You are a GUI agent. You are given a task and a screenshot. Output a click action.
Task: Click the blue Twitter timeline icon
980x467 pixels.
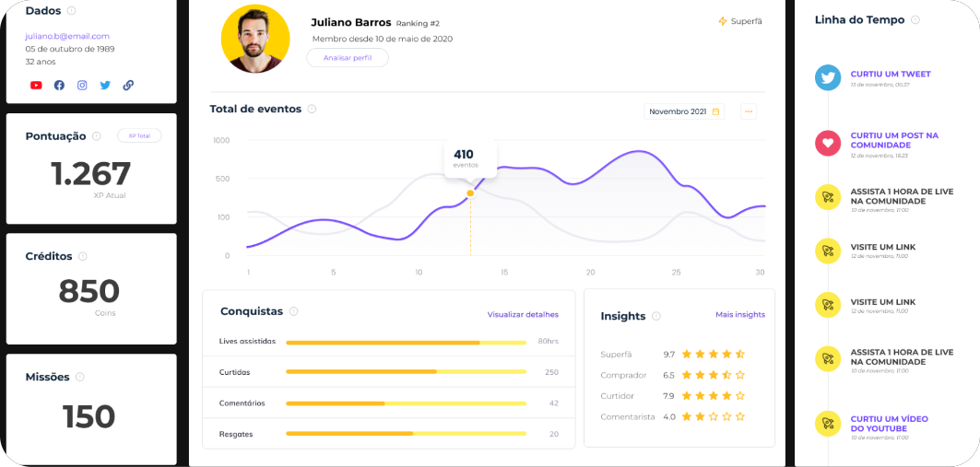click(828, 77)
